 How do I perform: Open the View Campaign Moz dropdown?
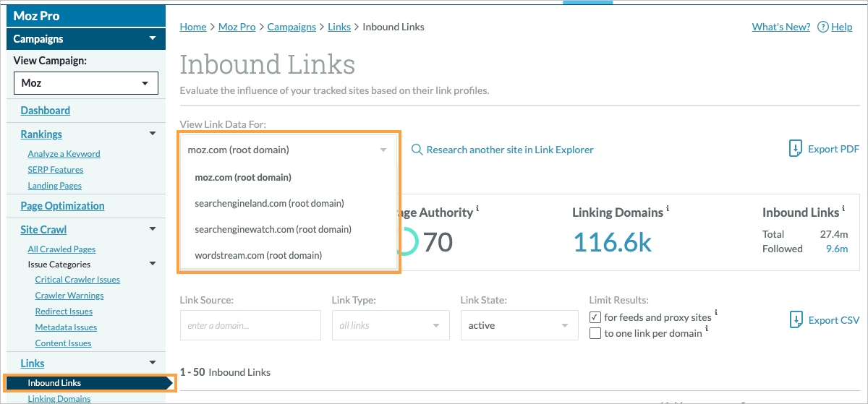pos(85,83)
